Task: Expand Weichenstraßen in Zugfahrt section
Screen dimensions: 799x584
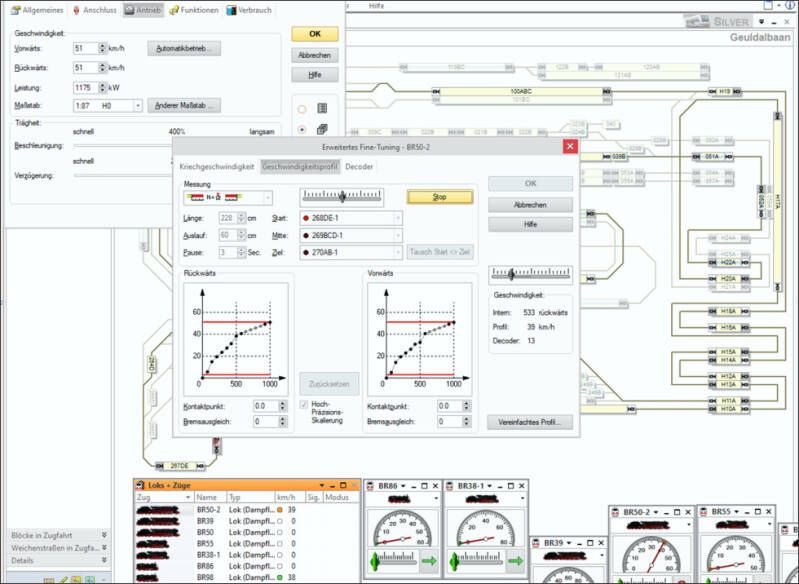Action: click(104, 548)
